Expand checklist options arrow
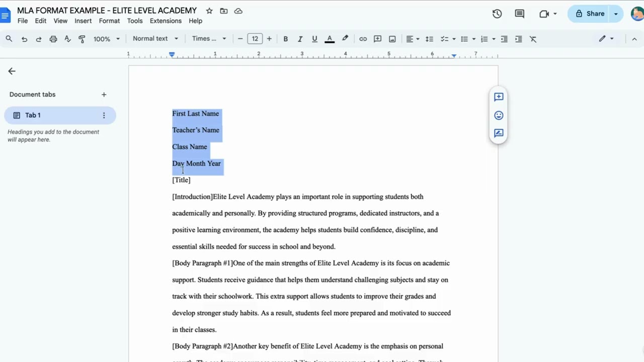 [454, 39]
